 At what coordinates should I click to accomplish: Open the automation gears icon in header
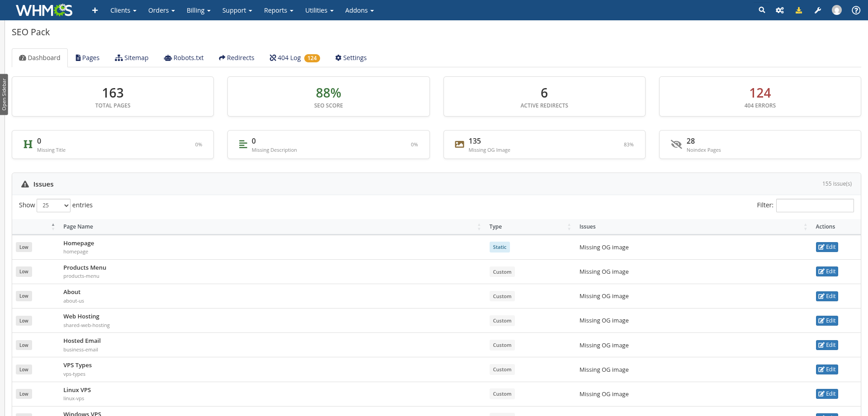coord(780,10)
